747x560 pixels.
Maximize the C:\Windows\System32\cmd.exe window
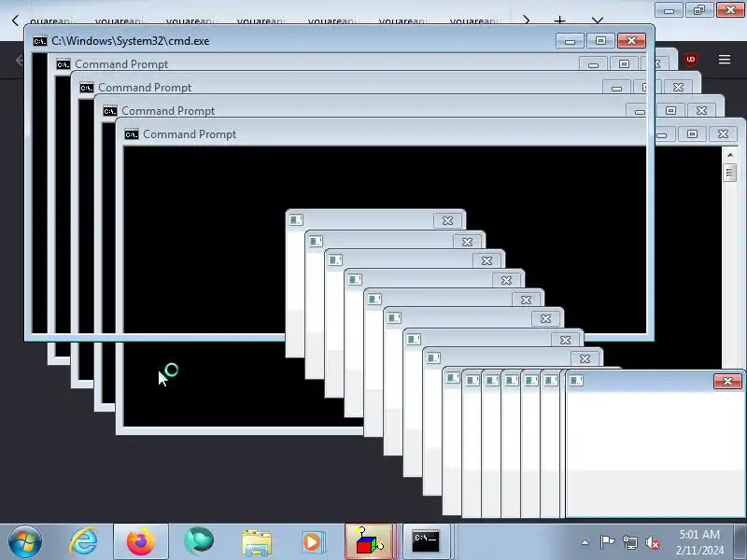pyautogui.click(x=600, y=40)
